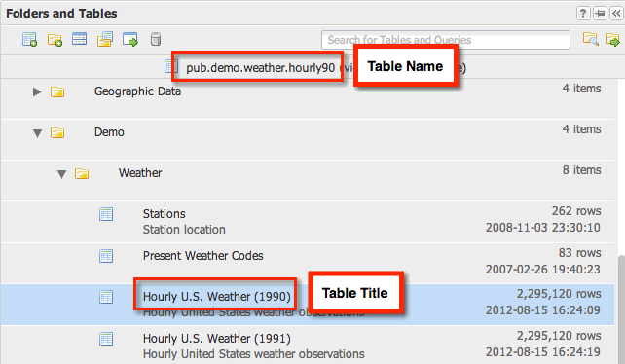This screenshot has height=364, width=625.
Task: Click the 4 items count for Demo
Action: click(x=581, y=129)
